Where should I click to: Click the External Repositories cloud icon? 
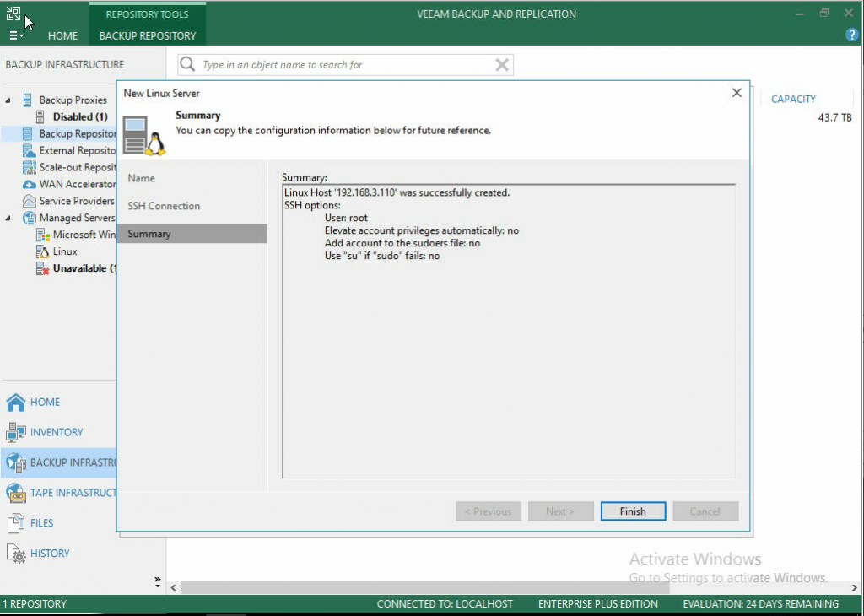pos(29,150)
